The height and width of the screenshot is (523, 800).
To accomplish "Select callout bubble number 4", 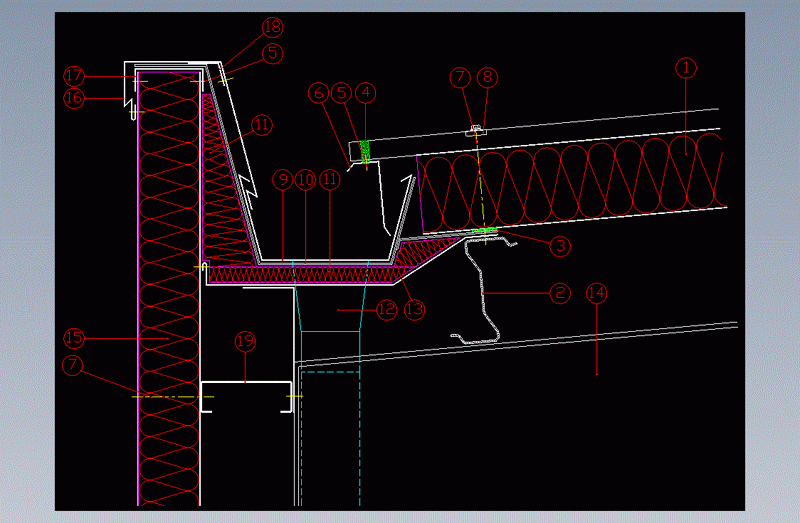I will (x=367, y=93).
